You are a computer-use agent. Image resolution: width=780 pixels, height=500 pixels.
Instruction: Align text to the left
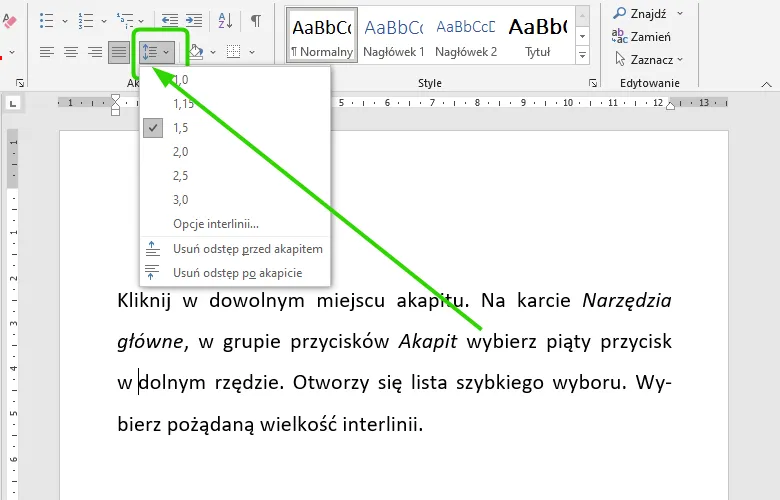47,51
